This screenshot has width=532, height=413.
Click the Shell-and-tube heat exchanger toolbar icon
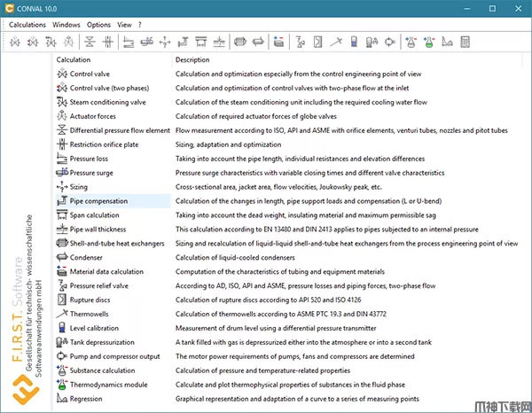click(x=240, y=42)
